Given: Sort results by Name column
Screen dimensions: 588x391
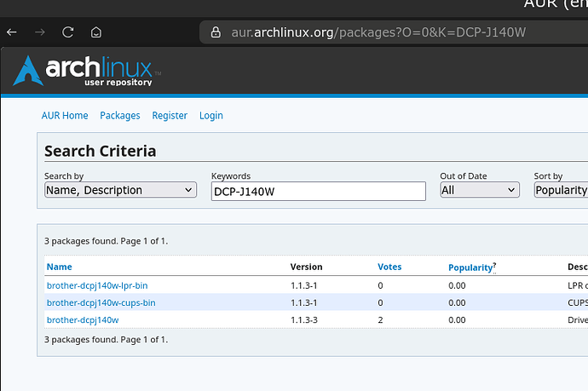Looking at the screenshot, I should point(59,267).
